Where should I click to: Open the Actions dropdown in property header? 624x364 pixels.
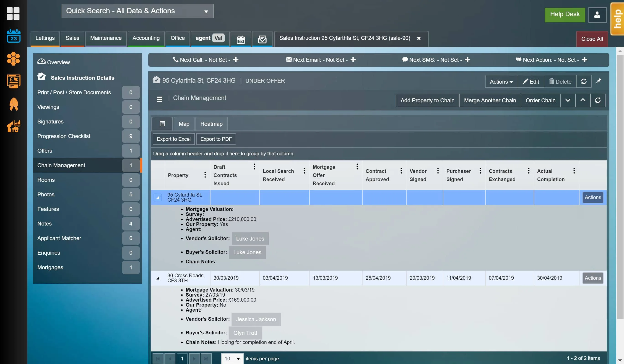[501, 81]
